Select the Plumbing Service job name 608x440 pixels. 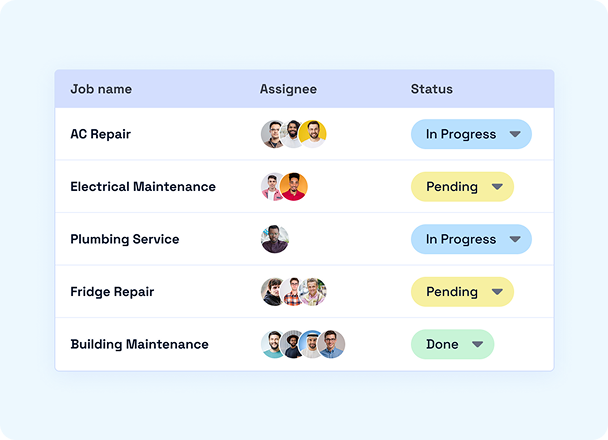pos(125,239)
